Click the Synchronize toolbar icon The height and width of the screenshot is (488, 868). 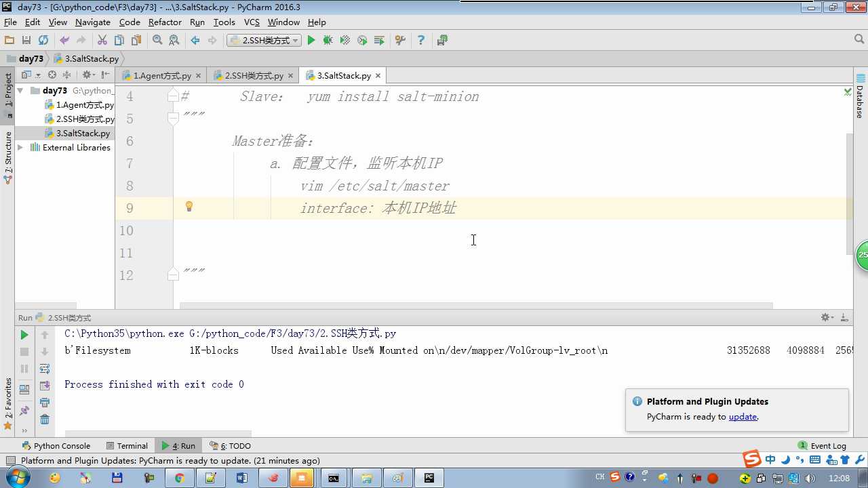[43, 41]
